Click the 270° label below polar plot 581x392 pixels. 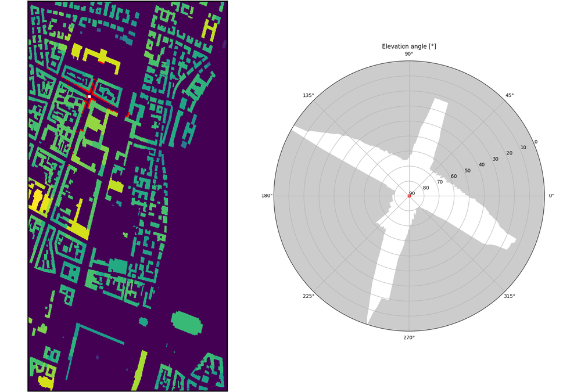408,337
